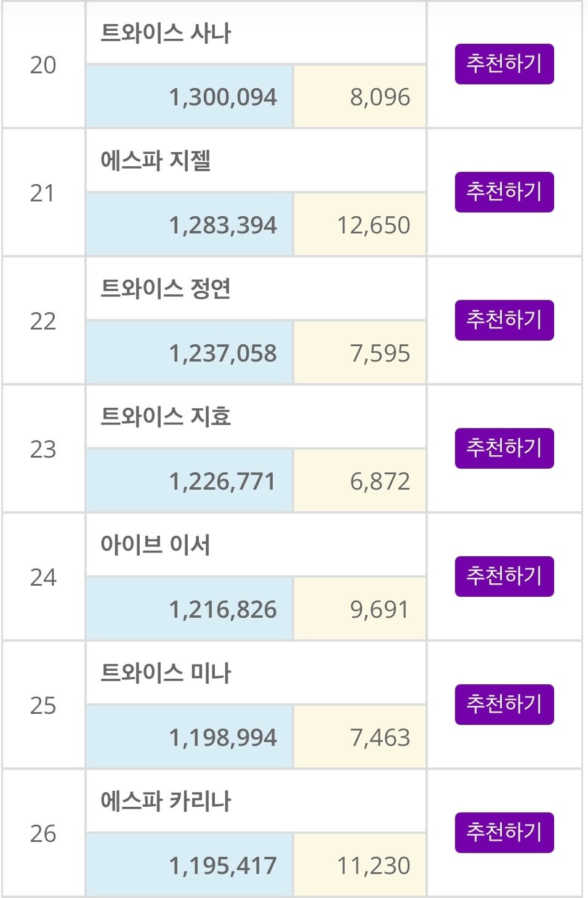Open the 트와이스 미나 name link
The width and height of the screenshot is (588, 898).
[166, 674]
